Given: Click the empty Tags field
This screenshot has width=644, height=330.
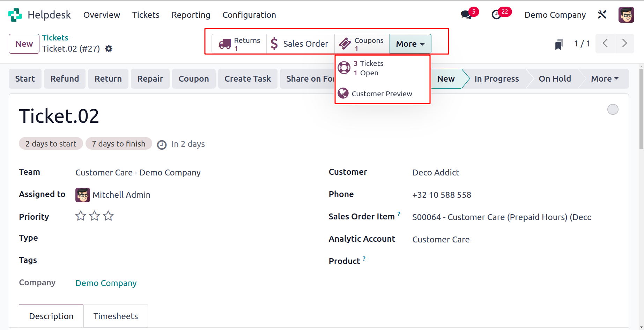Looking at the screenshot, I should pyautogui.click(x=194, y=261).
